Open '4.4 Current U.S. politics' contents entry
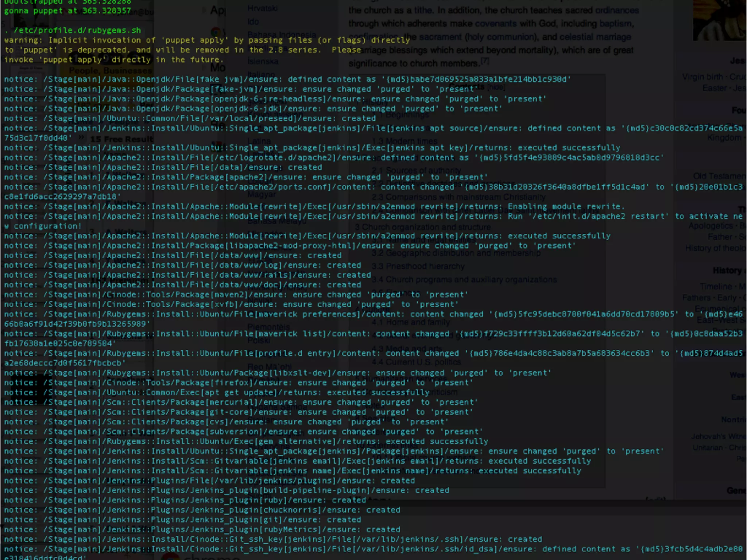747x560 pixels. pos(416,362)
